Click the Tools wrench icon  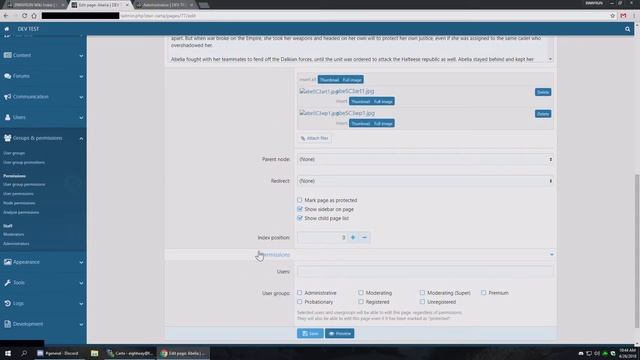coord(7,282)
